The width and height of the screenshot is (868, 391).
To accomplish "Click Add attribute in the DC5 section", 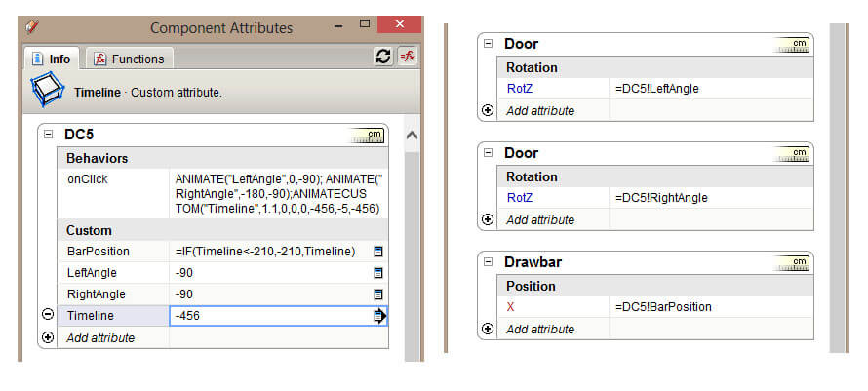I will click(x=100, y=337).
